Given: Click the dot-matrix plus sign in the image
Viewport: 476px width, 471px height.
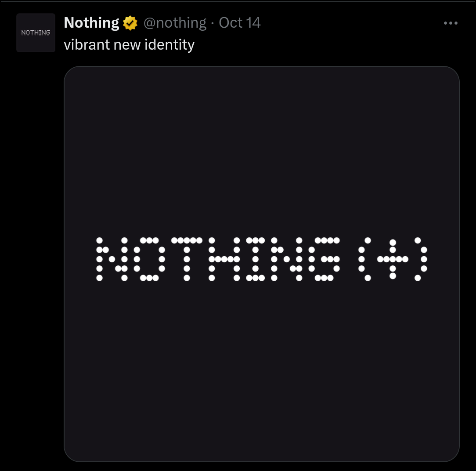Looking at the screenshot, I should pos(393,259).
